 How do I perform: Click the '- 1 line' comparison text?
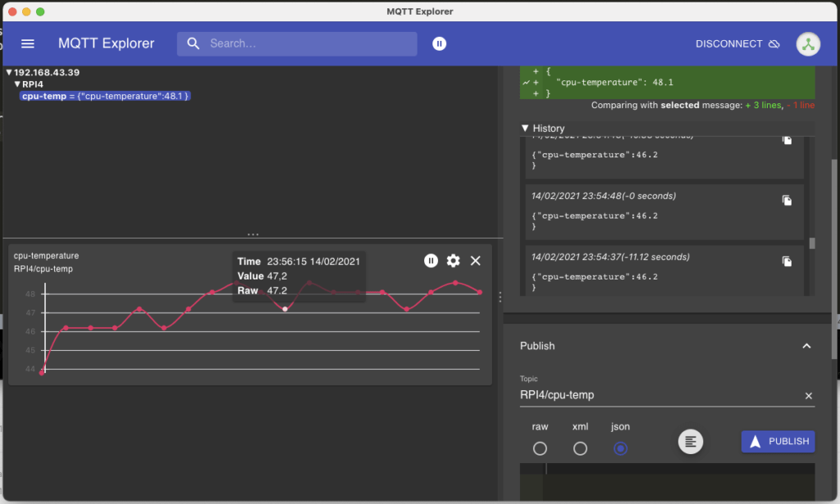coord(801,106)
